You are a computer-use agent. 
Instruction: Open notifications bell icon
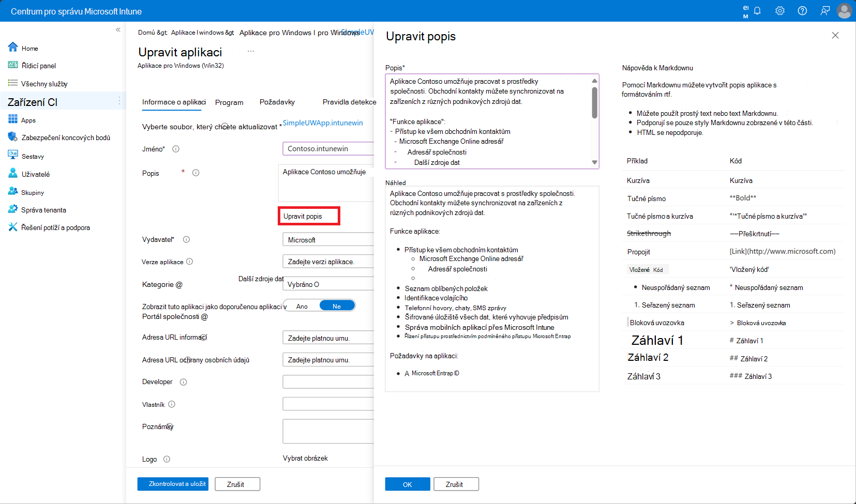(x=757, y=11)
